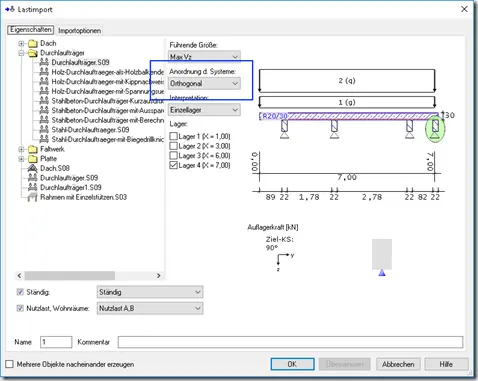478x381 pixels.
Task: Click the icon of Stahl-Durchlauftraeger-mit-Biegedrillknic
Action: click(x=44, y=139)
